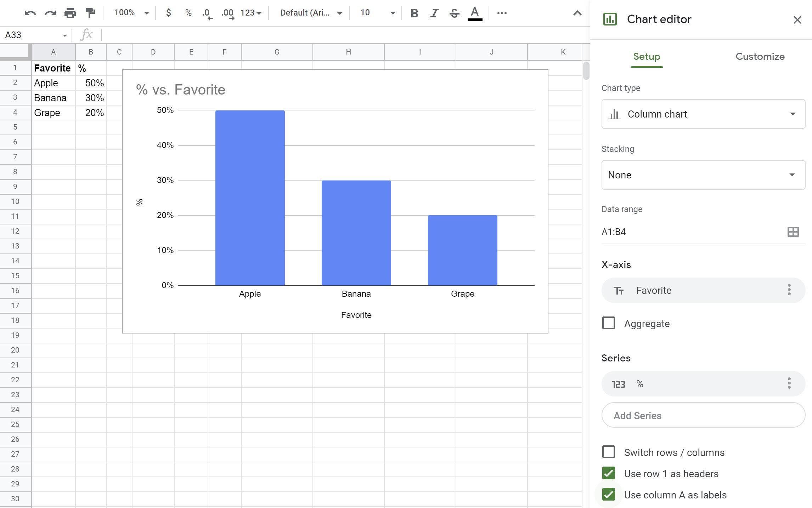The image size is (812, 508).
Task: Select the Setup tab
Action: click(647, 56)
